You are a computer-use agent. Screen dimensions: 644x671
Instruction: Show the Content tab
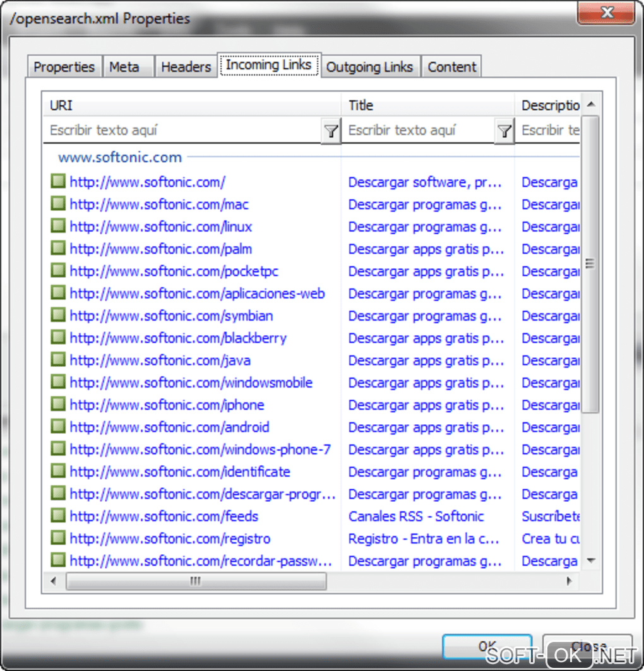452,67
